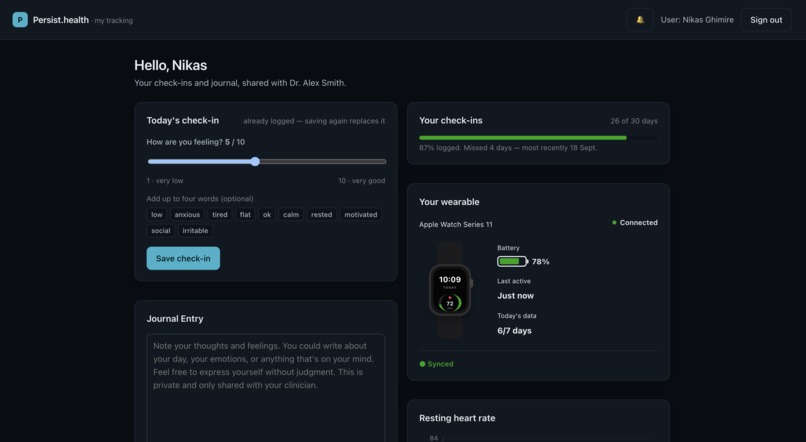Click 'User: Nikas Ghimire' label
This screenshot has width=806, height=442.
coord(697,20)
